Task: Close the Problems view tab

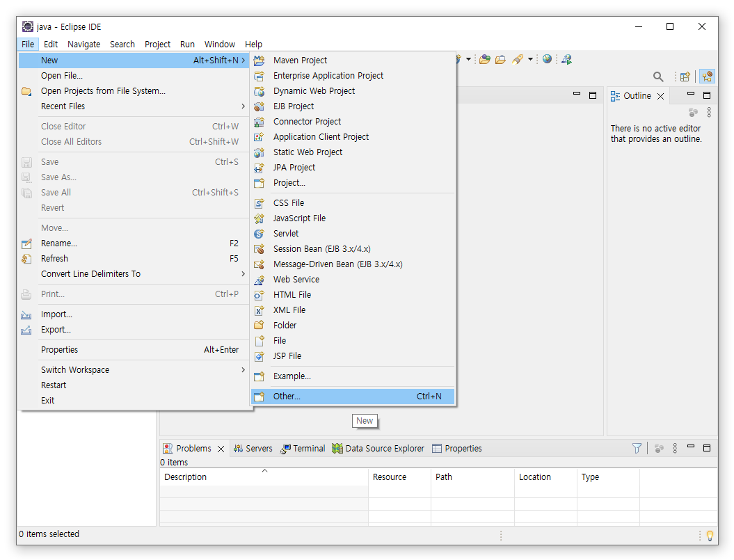Action: (x=221, y=449)
